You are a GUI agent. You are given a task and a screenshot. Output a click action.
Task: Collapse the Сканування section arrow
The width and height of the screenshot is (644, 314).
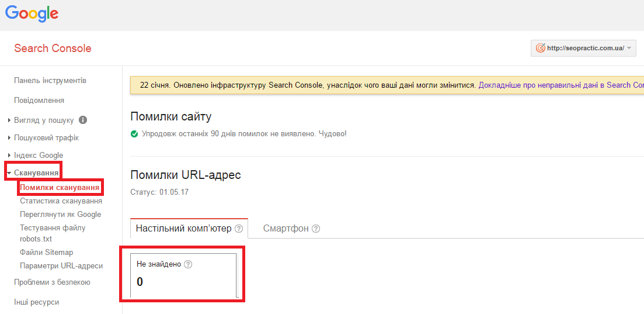pyautogui.click(x=9, y=173)
